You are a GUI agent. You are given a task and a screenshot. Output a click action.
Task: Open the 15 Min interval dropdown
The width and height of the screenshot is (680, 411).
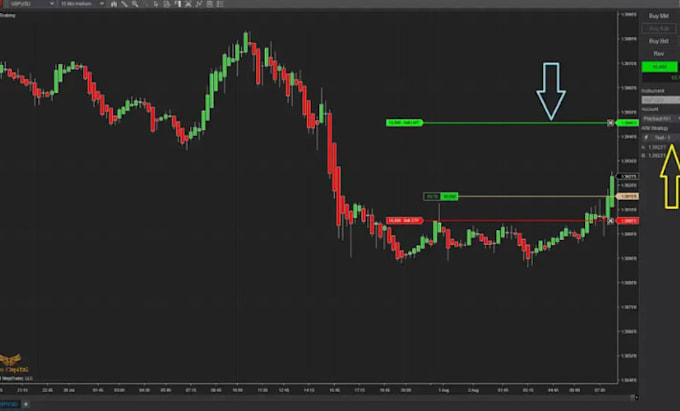(x=82, y=4)
